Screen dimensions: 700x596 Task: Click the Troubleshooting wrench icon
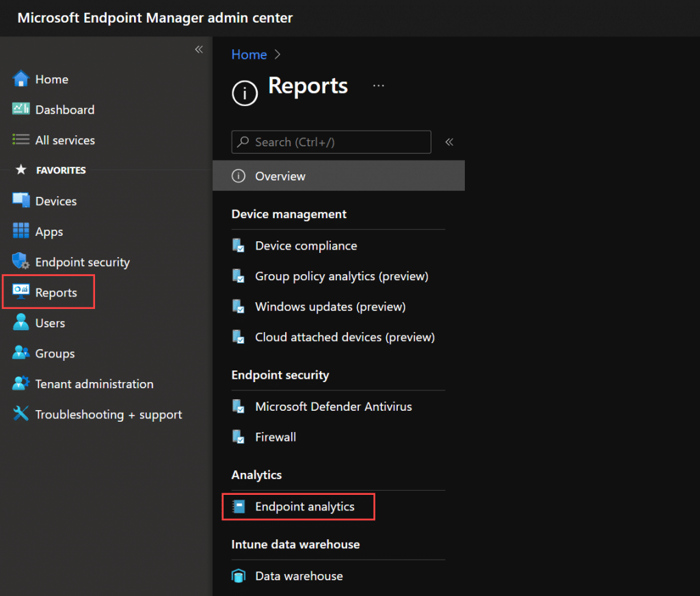point(21,414)
